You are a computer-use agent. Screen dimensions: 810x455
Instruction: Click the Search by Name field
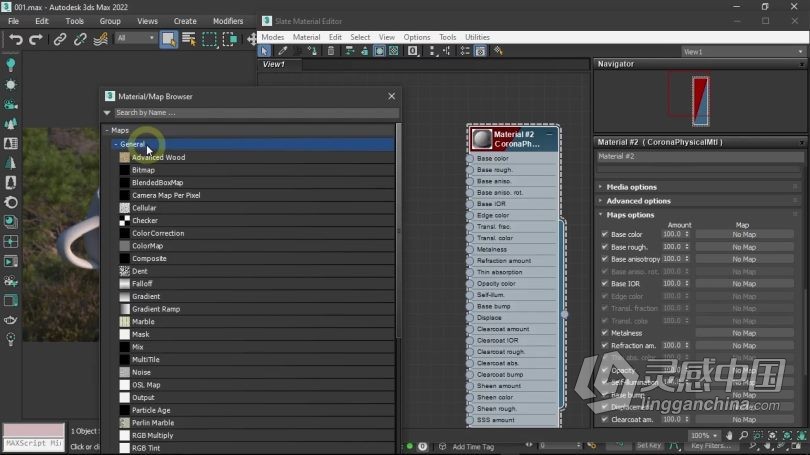(256, 113)
